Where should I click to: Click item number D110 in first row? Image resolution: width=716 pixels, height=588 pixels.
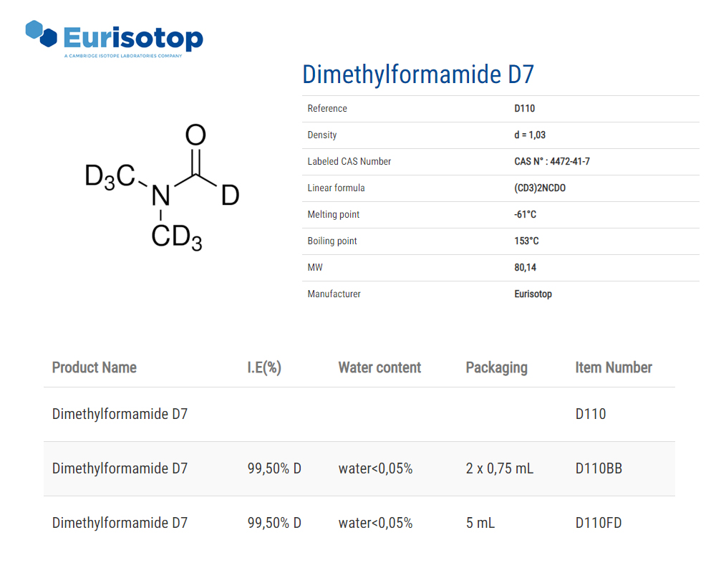click(x=591, y=415)
